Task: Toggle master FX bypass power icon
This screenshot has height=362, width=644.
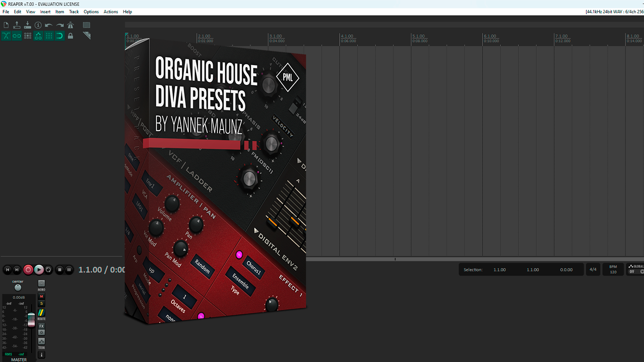Action: click(41, 332)
